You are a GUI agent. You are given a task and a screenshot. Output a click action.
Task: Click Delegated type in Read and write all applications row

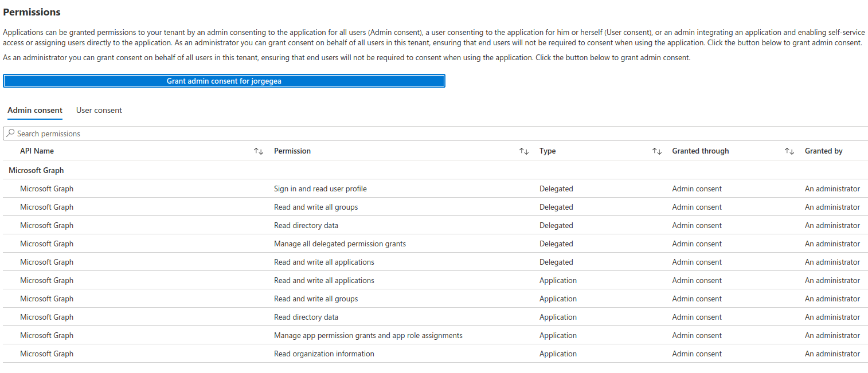pos(556,262)
